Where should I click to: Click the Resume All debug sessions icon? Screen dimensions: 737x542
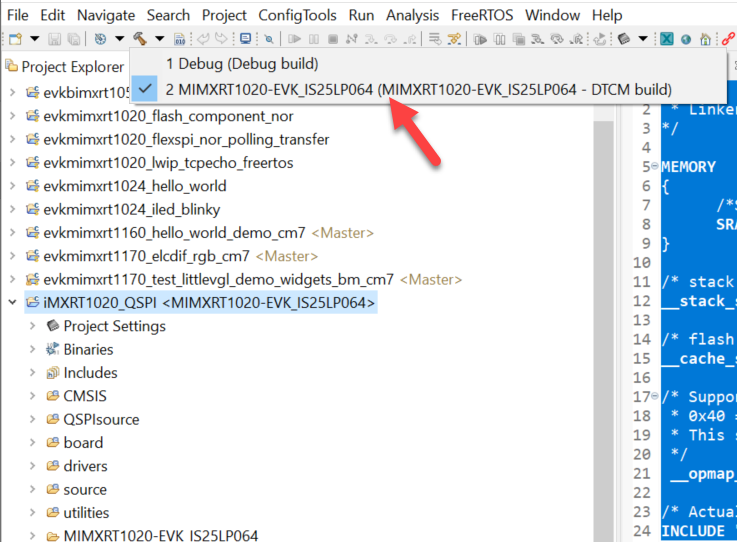[480, 39]
